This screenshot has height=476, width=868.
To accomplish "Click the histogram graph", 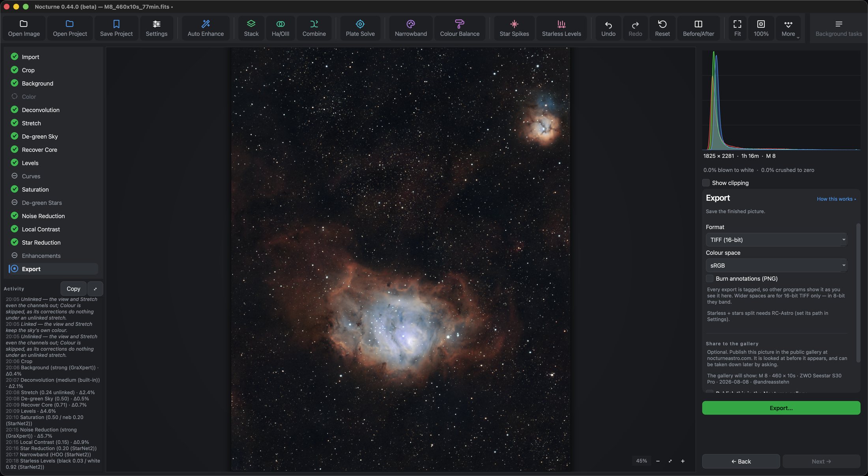I will (x=781, y=100).
